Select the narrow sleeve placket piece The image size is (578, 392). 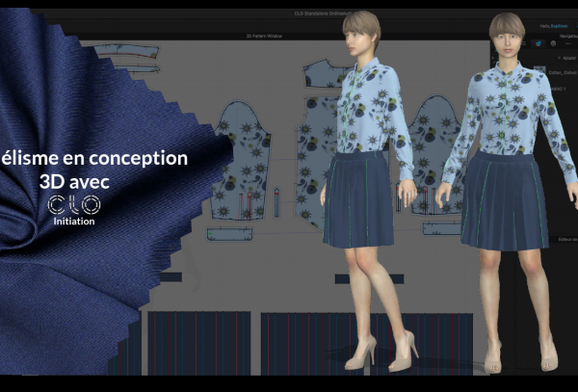pyautogui.click(x=276, y=202)
